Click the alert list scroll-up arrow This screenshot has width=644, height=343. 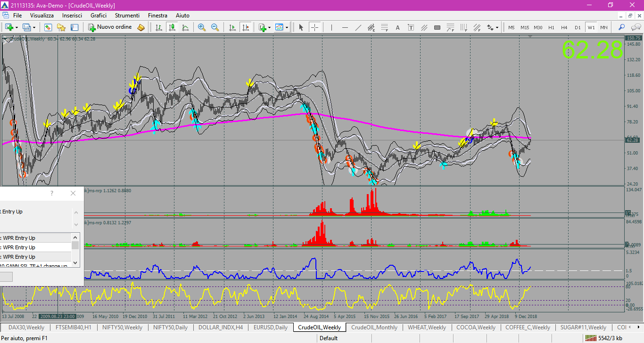75,237
